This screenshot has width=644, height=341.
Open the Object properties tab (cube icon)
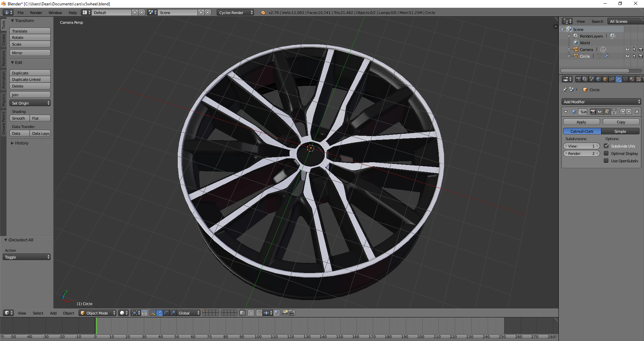click(605, 79)
